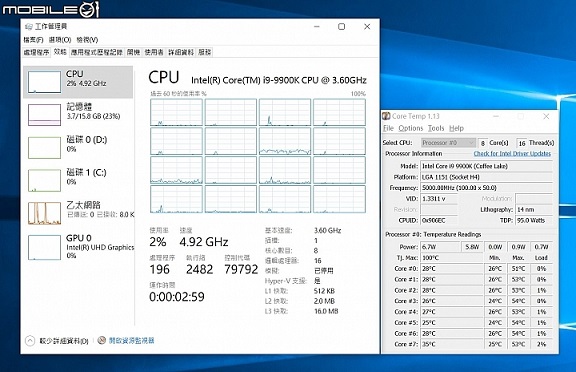Click the first logical processor usage graph
The height and width of the screenshot is (372, 576).
pos(176,112)
